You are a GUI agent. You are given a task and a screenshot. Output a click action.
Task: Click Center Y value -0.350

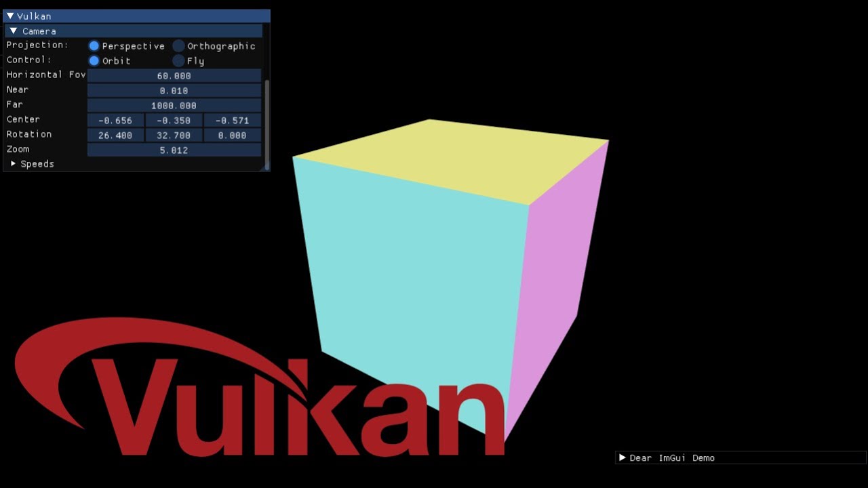pyautogui.click(x=174, y=121)
